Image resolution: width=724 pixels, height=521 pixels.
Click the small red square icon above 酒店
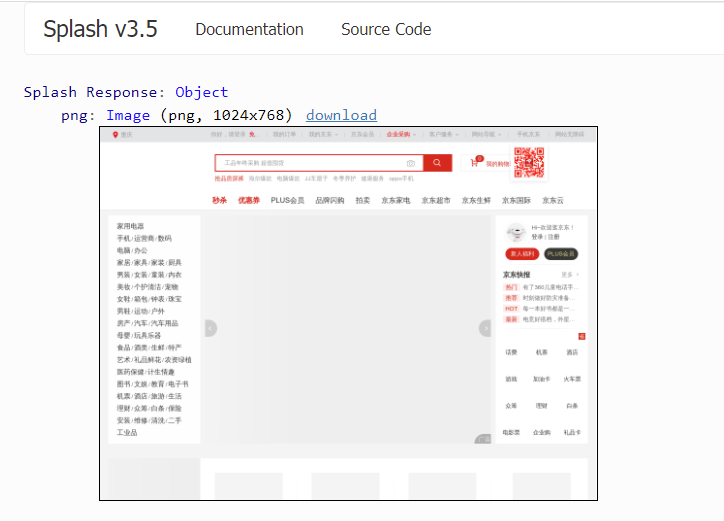tap(582, 336)
